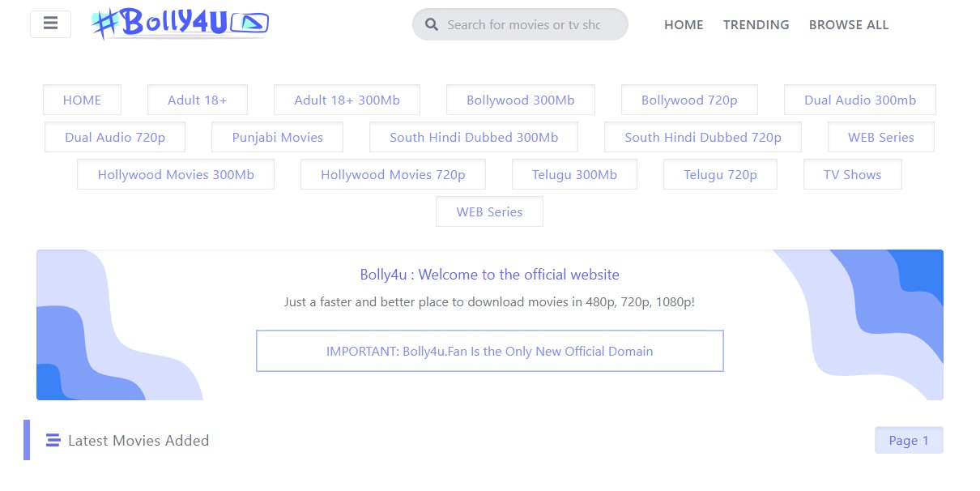Image resolution: width=980 pixels, height=491 pixels.
Task: Click the 'Just a faster and better place' text
Action: point(489,301)
